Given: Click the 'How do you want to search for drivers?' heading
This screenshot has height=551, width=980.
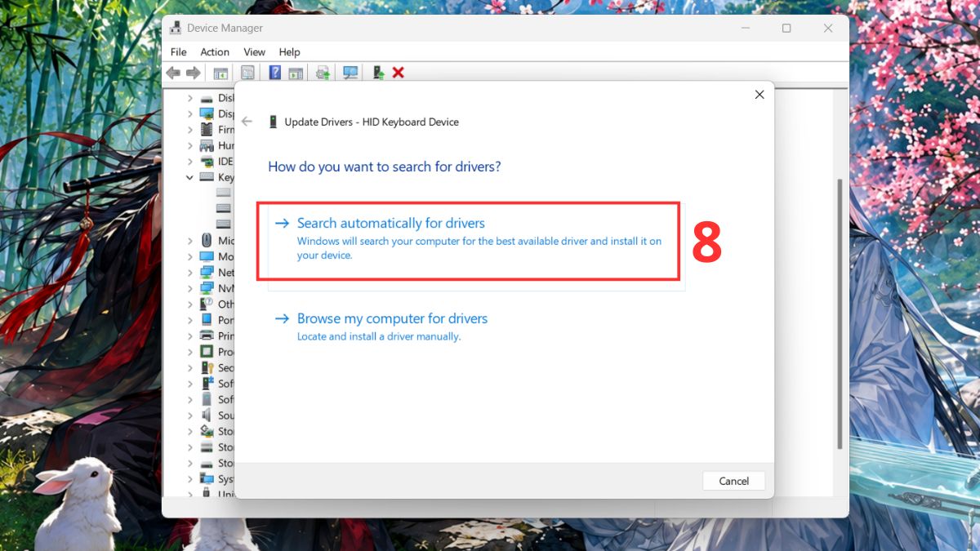Looking at the screenshot, I should 385,167.
